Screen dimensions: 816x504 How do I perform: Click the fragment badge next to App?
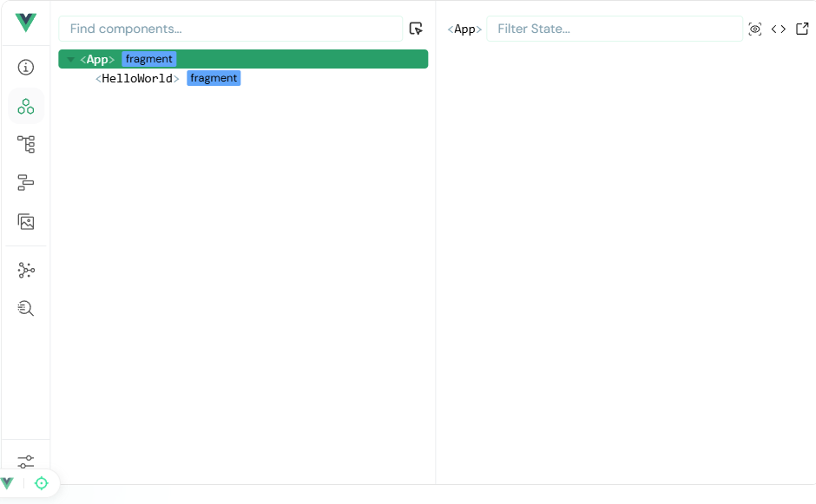click(x=148, y=58)
